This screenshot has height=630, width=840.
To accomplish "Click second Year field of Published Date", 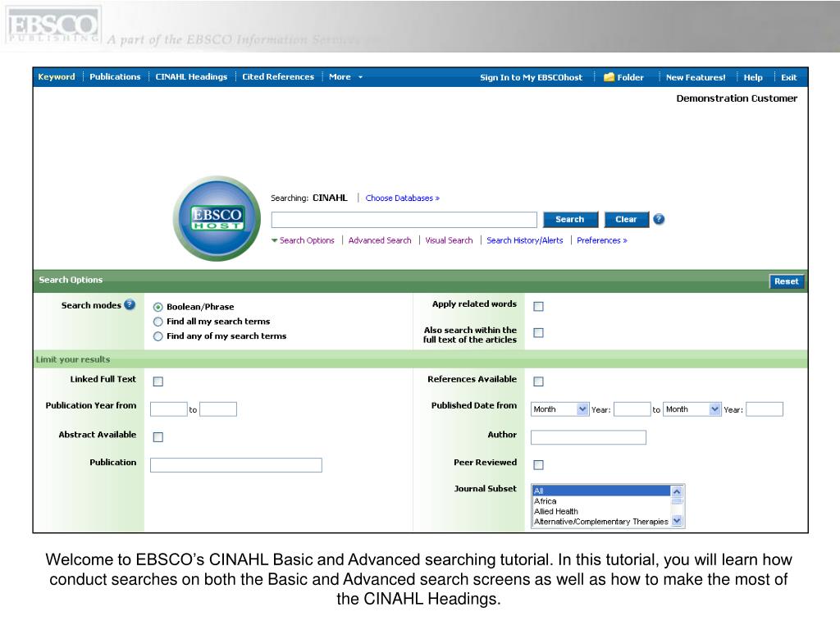I will 765,409.
